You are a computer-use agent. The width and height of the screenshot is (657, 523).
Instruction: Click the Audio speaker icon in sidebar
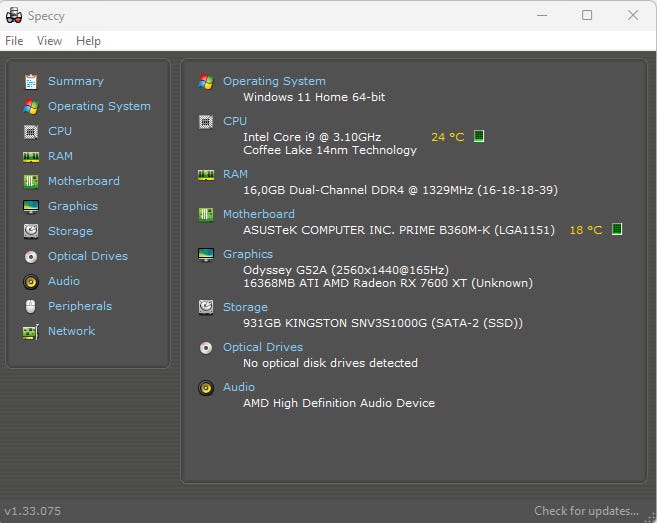30,281
